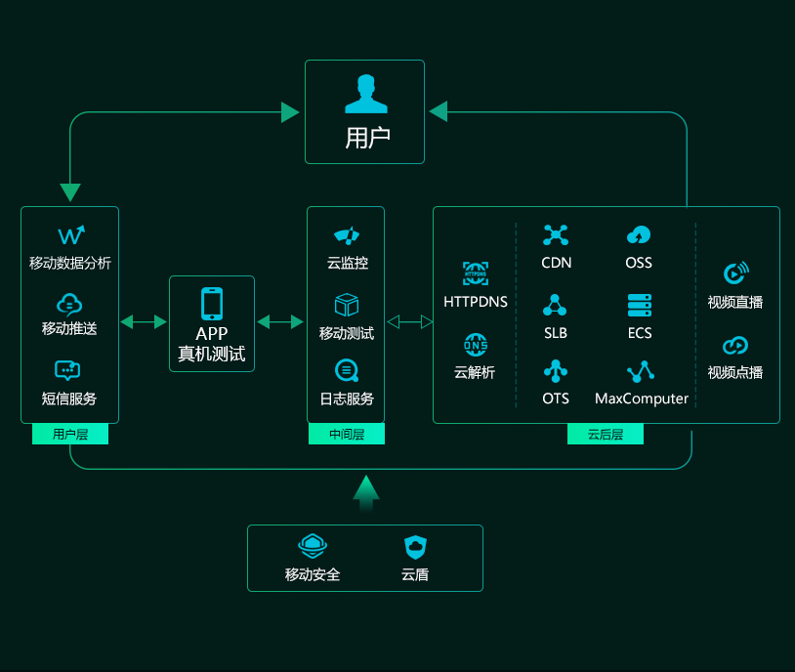Click the SLB text label
The width and height of the screenshot is (795, 672).
click(x=556, y=333)
